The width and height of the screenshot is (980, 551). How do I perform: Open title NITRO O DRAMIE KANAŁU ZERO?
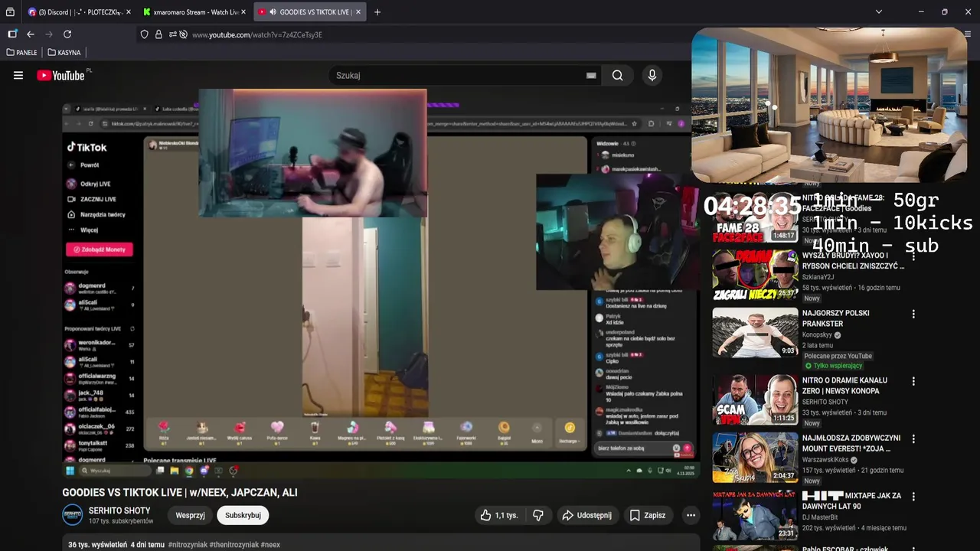coord(844,386)
